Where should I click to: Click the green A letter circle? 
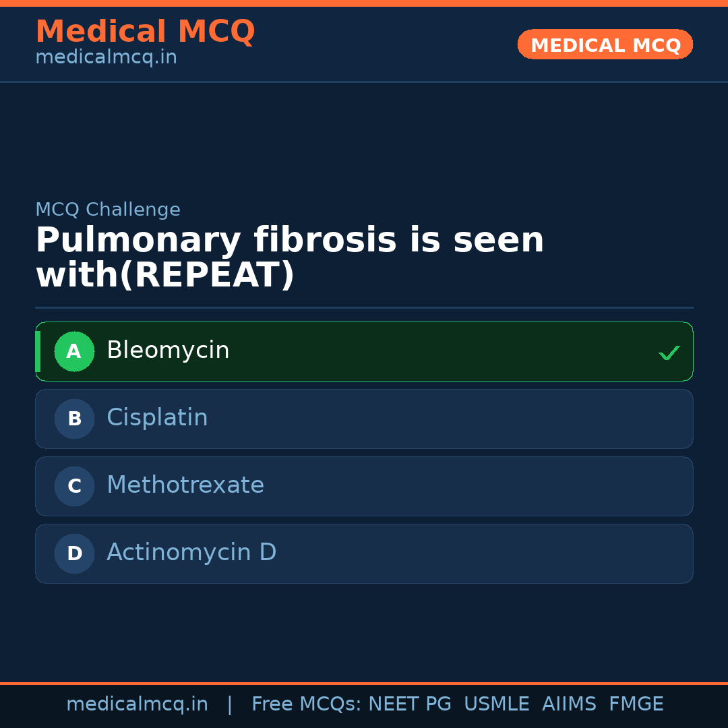[x=74, y=351]
